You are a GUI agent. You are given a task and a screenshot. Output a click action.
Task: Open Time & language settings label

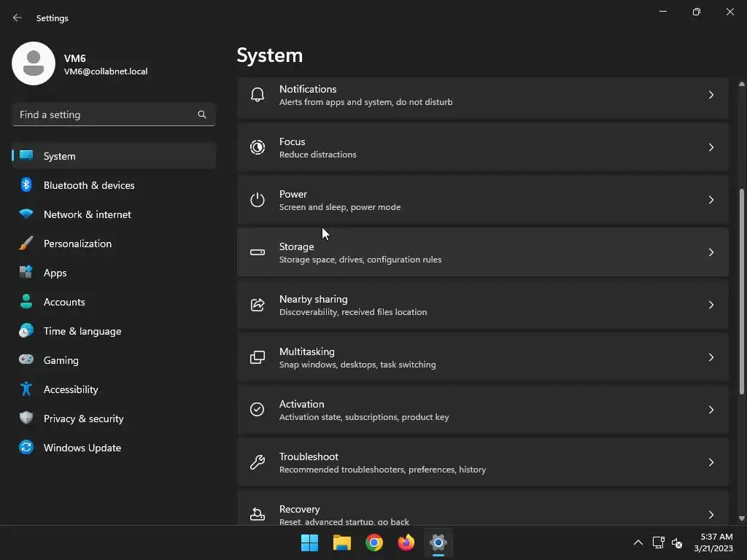[82, 331]
